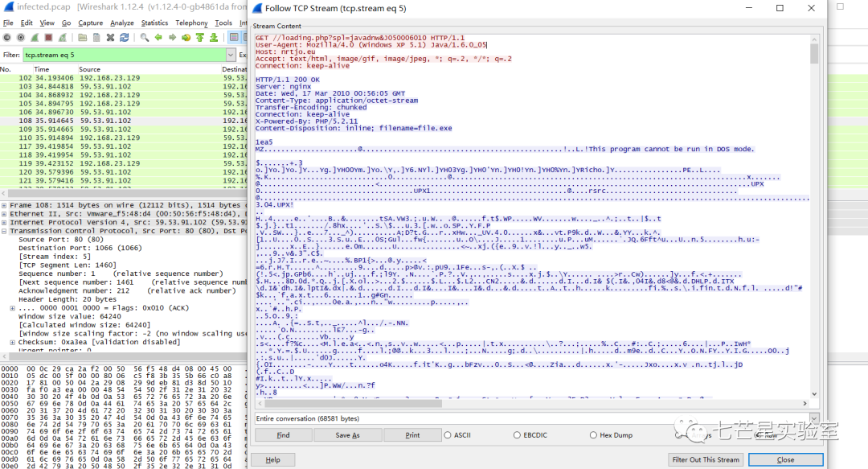This screenshot has height=469, width=868.
Task: Toggle colorize packet list icon
Action: (x=234, y=37)
